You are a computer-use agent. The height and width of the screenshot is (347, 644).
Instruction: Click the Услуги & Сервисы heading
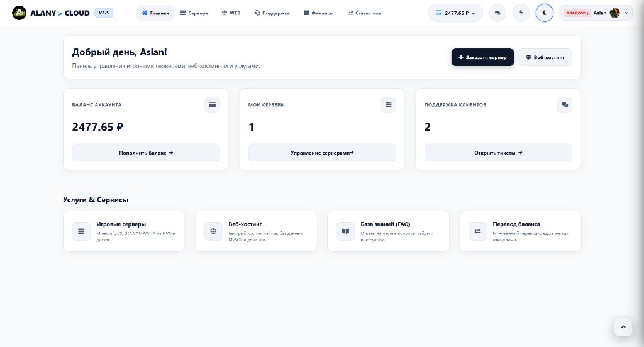click(x=96, y=200)
